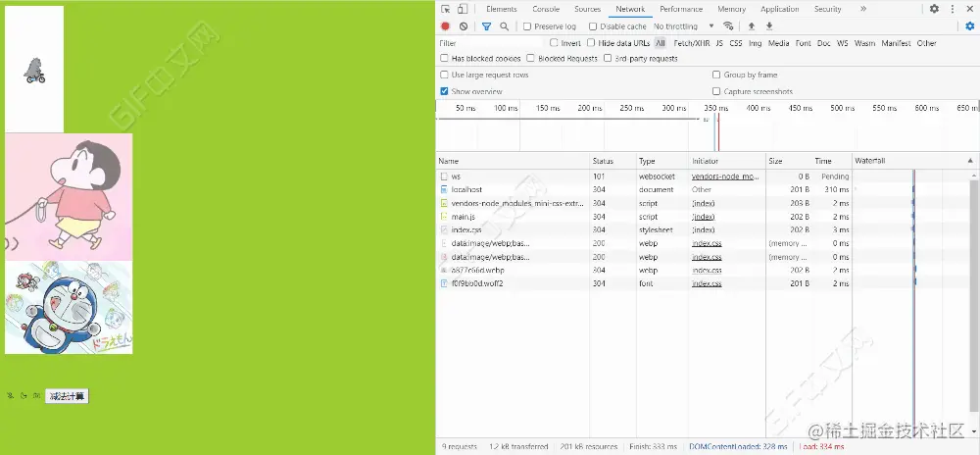The image size is (980, 455).
Task: Toggle Waterfall column sort arrow
Action: point(970,161)
